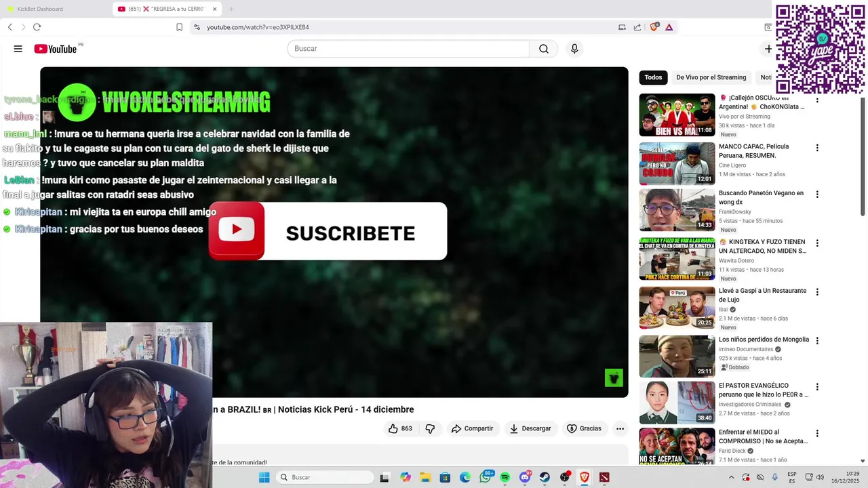Open a new browser tab

[x=231, y=9]
